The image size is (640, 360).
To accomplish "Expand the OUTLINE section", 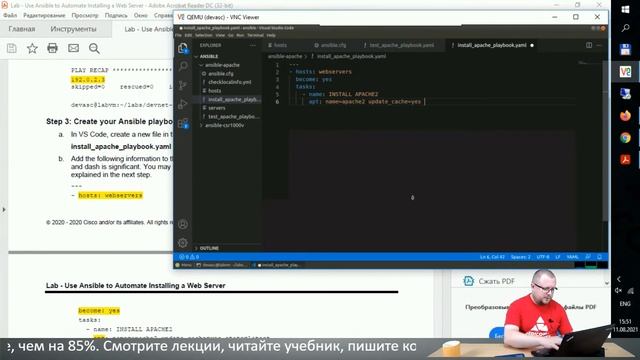I will point(208,248).
